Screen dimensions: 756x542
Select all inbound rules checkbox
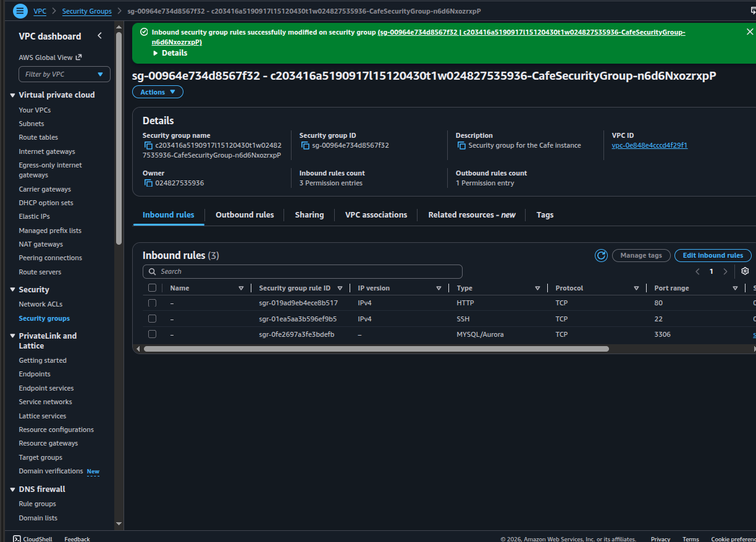152,288
